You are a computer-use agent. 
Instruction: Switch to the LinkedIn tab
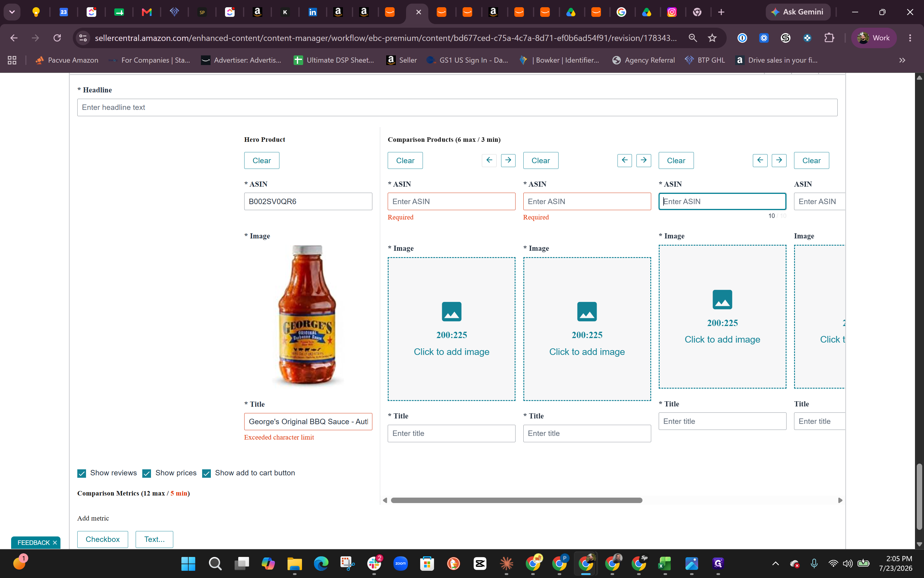click(x=313, y=12)
